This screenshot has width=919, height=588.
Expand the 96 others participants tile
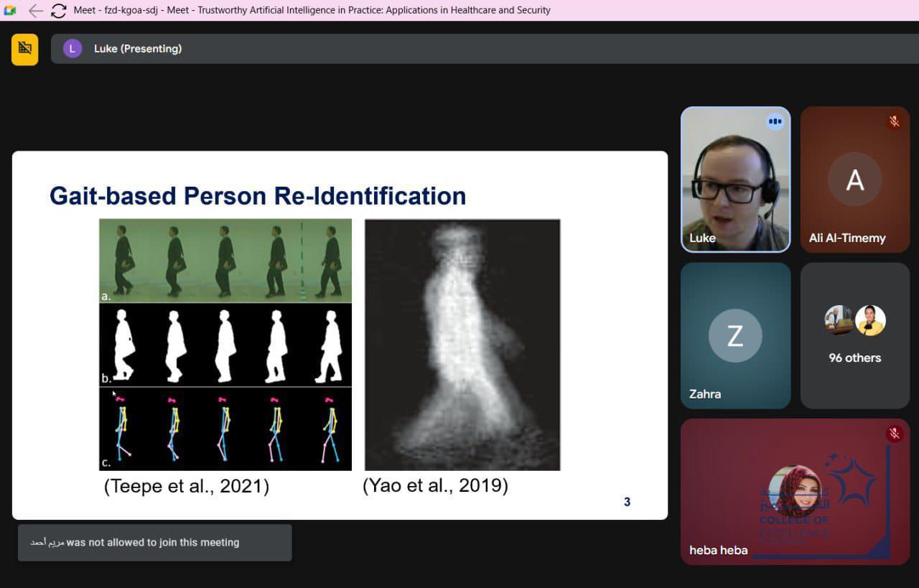click(x=854, y=336)
